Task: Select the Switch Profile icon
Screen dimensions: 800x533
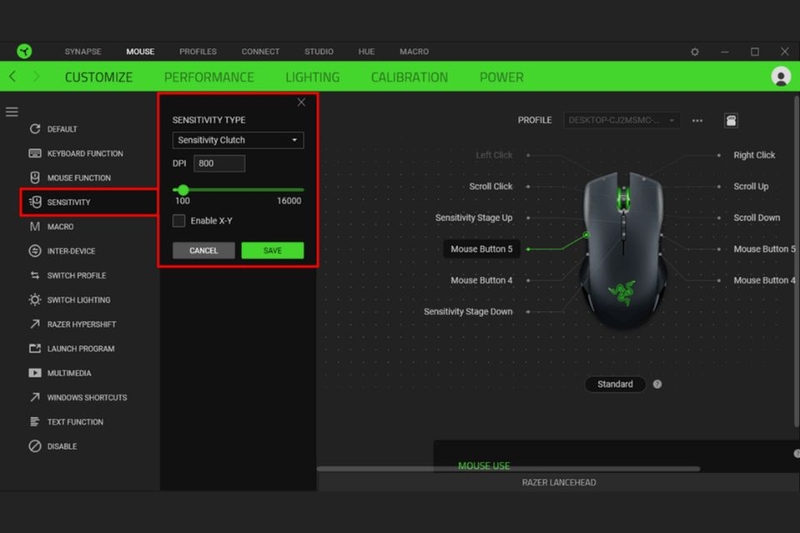Action: coord(35,275)
